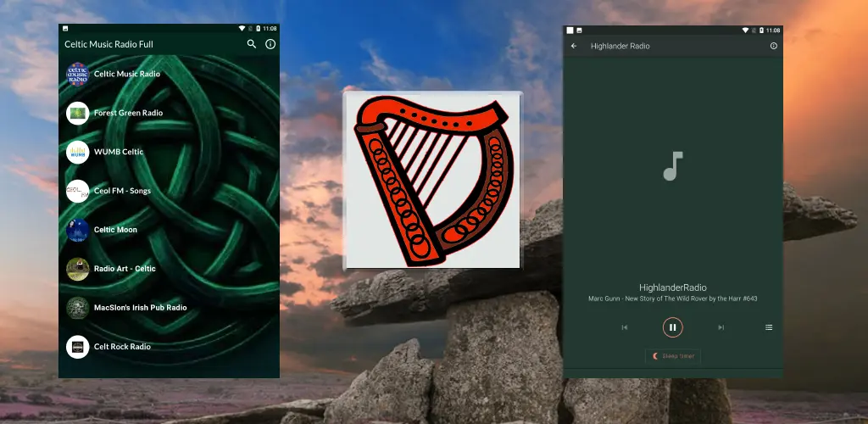
Task: Click the red harp app logo
Action: tap(432, 180)
